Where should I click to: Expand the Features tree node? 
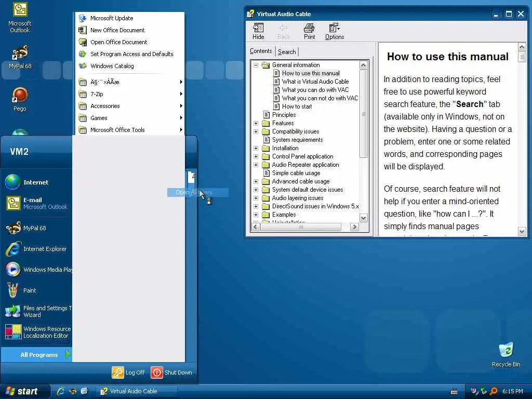click(x=256, y=123)
